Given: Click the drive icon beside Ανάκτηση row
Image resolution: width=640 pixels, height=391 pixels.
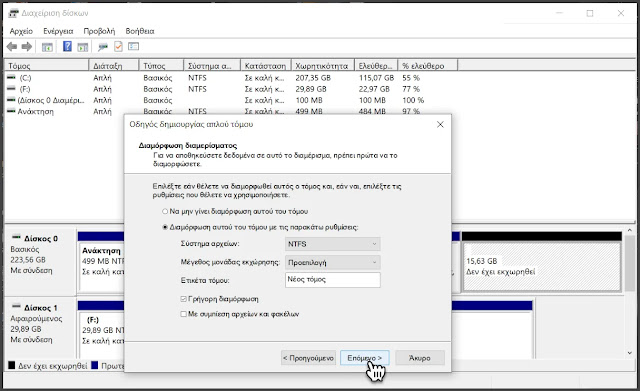Looking at the screenshot, I should click(11, 111).
